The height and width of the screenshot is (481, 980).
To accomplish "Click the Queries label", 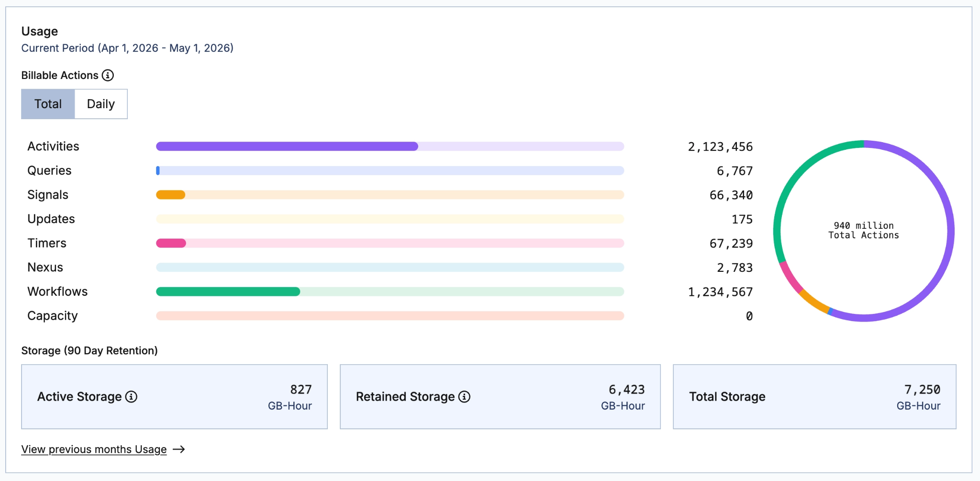I will 49,170.
